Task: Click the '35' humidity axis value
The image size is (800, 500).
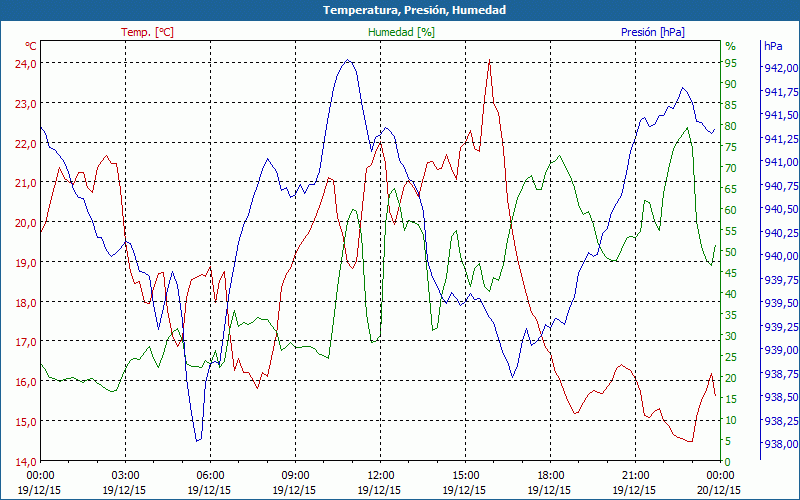Action: point(731,315)
